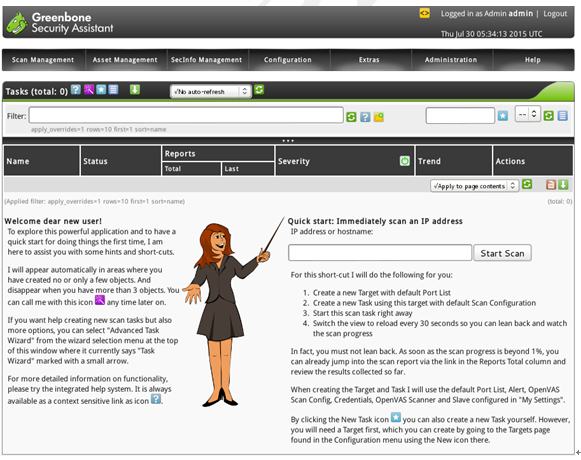Open Configuration menu
581x460 pixels.
pos(288,60)
